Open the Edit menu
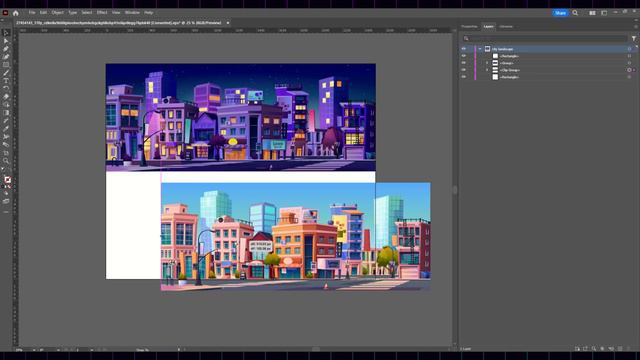The height and width of the screenshot is (360, 640). coord(43,13)
